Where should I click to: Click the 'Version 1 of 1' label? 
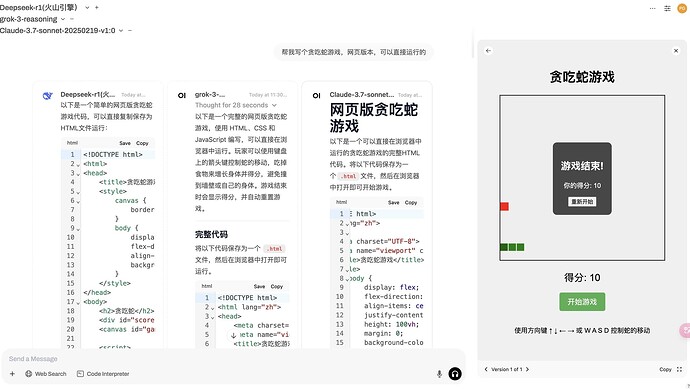[x=506, y=369]
